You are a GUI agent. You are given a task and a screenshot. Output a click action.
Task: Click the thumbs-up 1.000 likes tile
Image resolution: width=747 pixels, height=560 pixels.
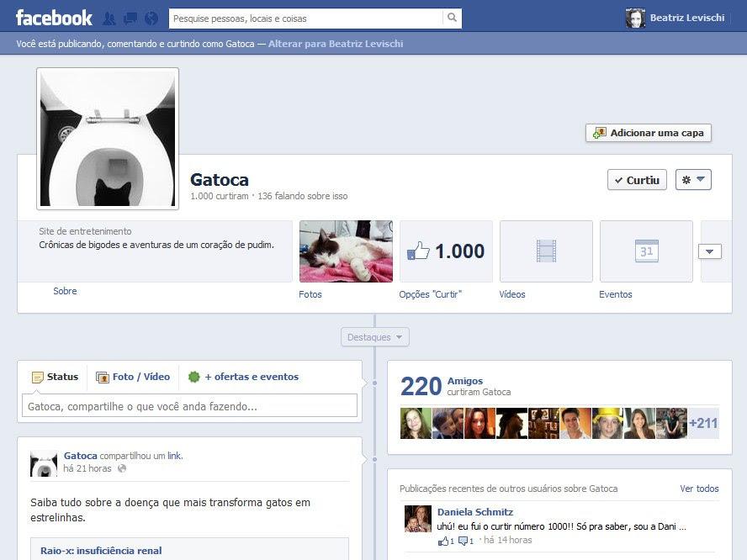[446, 251]
